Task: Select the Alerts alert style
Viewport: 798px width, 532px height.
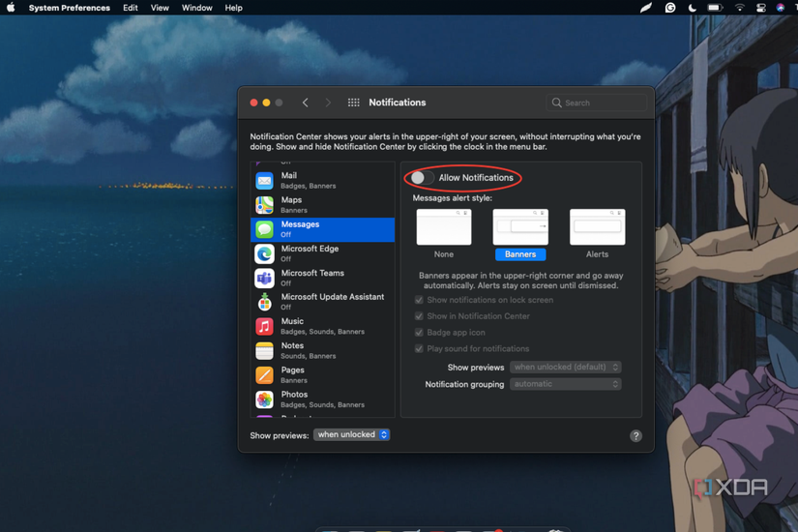Action: point(597,234)
